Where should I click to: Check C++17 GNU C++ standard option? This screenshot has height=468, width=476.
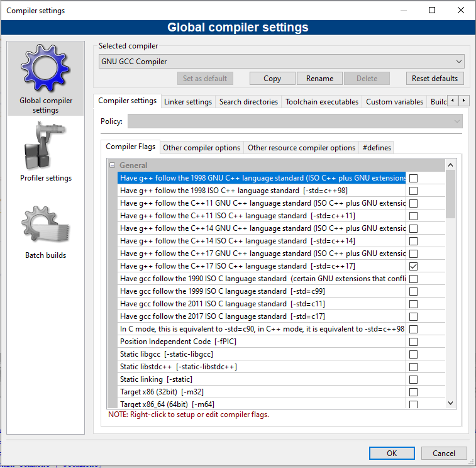413,253
